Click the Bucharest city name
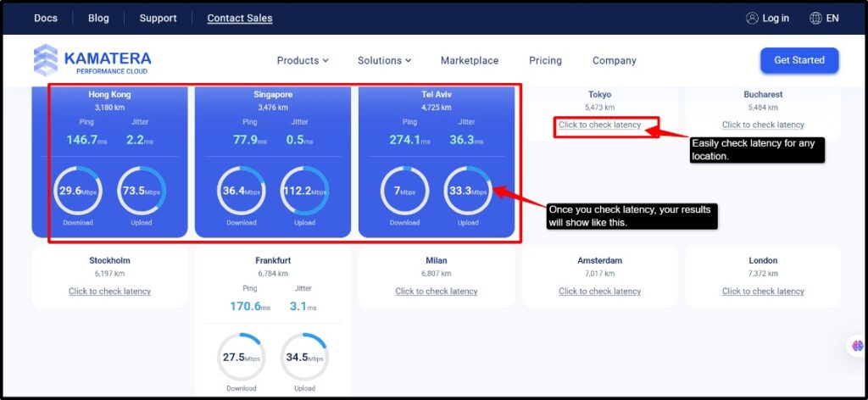868x400 pixels. coord(763,95)
